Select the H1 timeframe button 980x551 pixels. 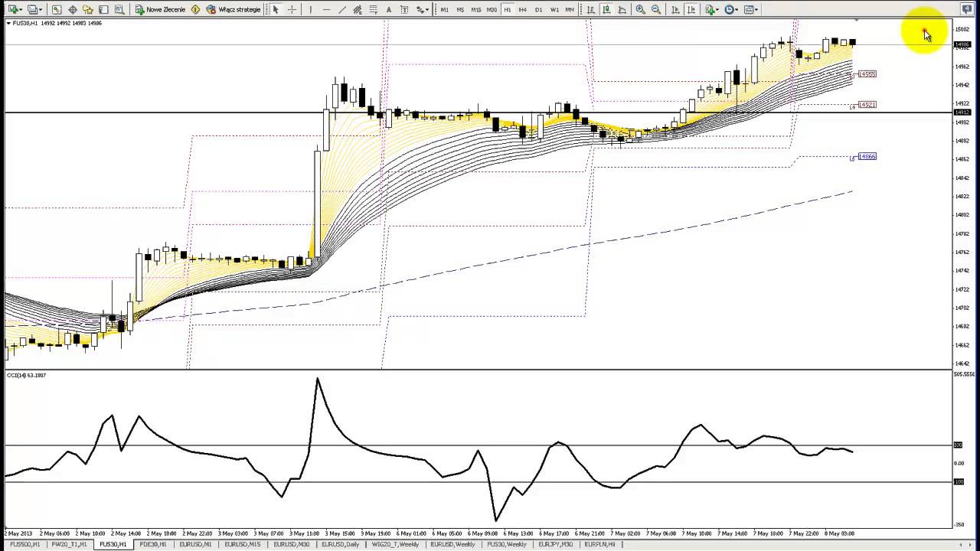(x=508, y=9)
